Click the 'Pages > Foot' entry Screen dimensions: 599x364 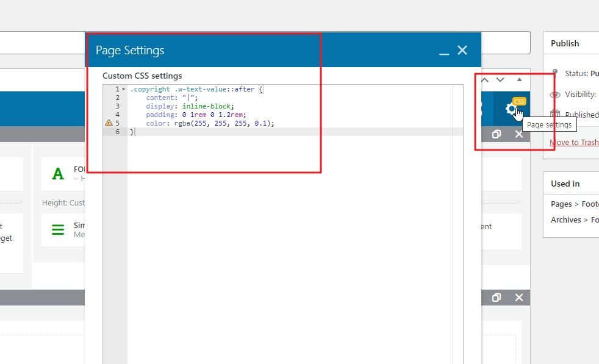pyautogui.click(x=575, y=204)
